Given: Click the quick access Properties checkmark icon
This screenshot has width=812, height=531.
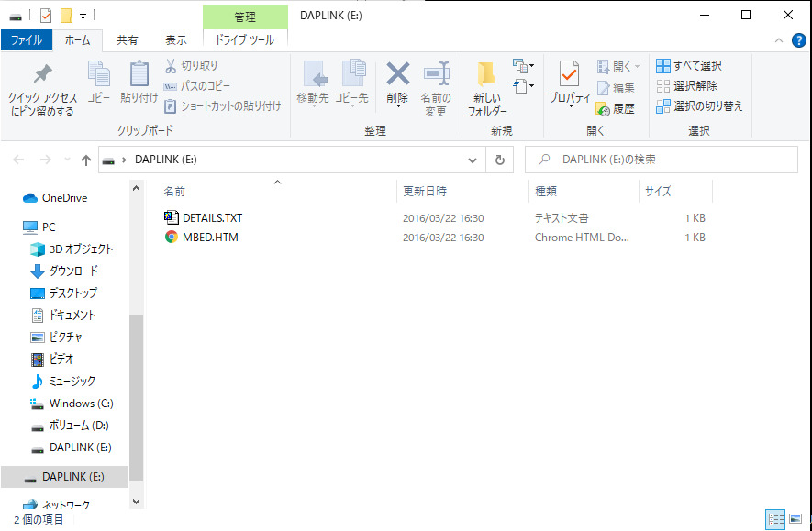Looking at the screenshot, I should (46, 16).
